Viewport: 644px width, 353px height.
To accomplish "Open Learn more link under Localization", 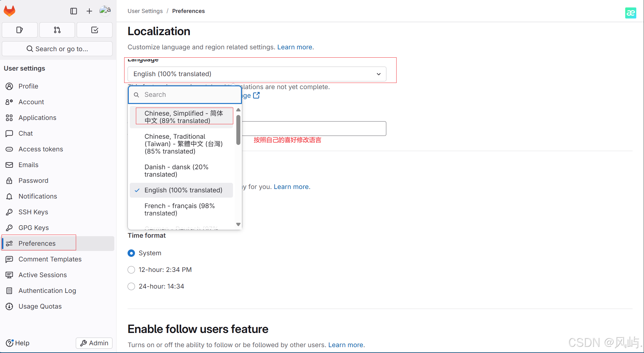I will pyautogui.click(x=295, y=47).
